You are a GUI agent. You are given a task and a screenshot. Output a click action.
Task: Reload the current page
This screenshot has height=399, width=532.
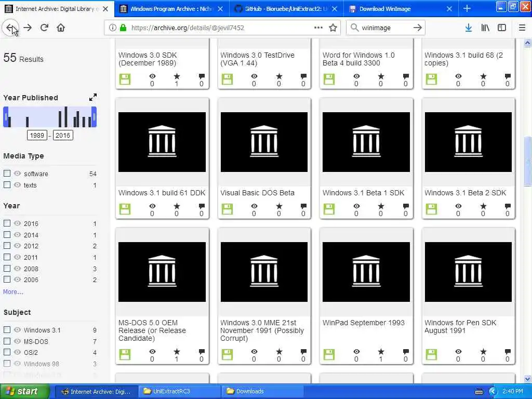coord(45,28)
